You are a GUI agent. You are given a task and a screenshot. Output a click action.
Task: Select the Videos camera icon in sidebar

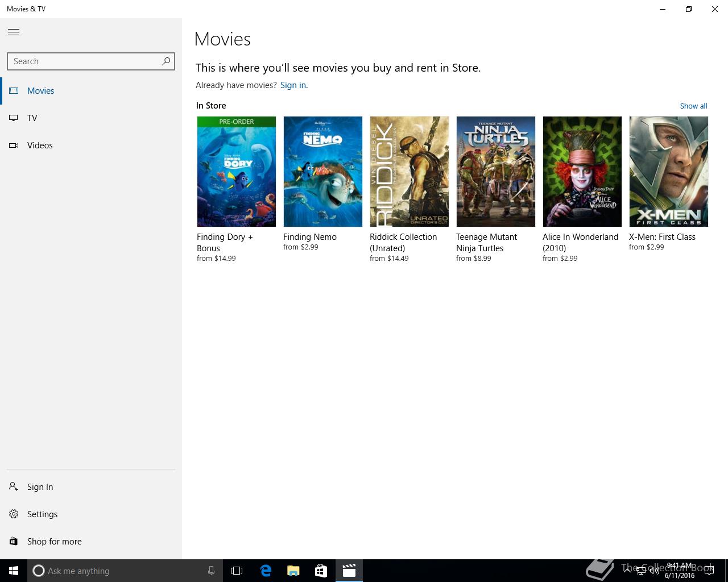[14, 145]
